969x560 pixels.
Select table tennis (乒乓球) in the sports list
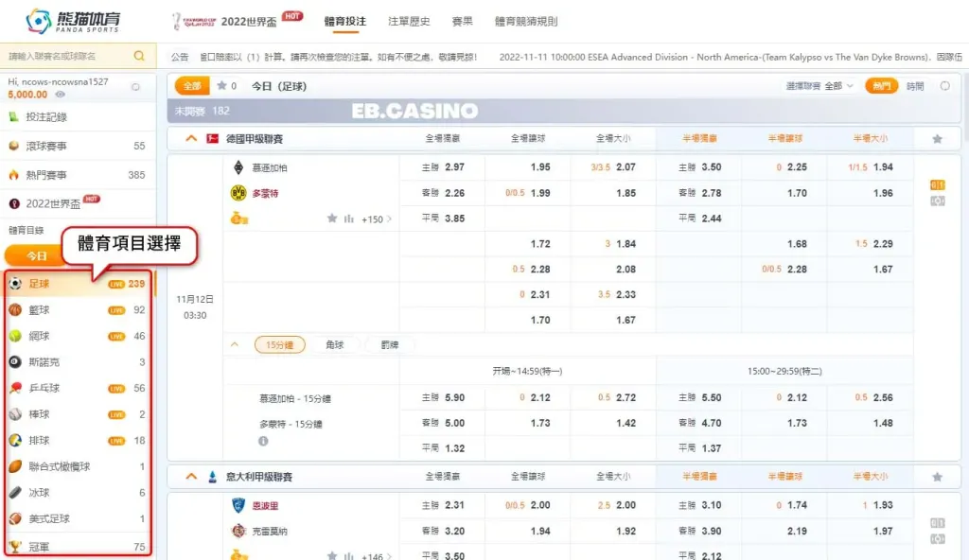click(x=44, y=388)
